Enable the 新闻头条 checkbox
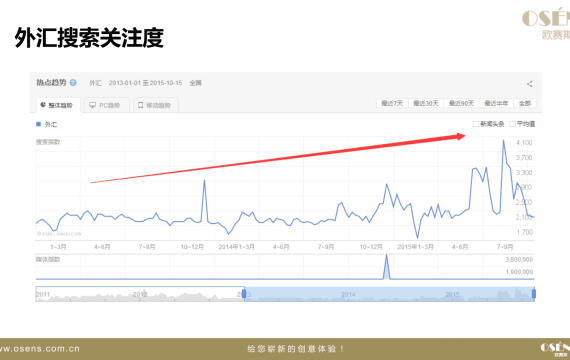Viewport: 570px width, 360px height. (x=475, y=124)
